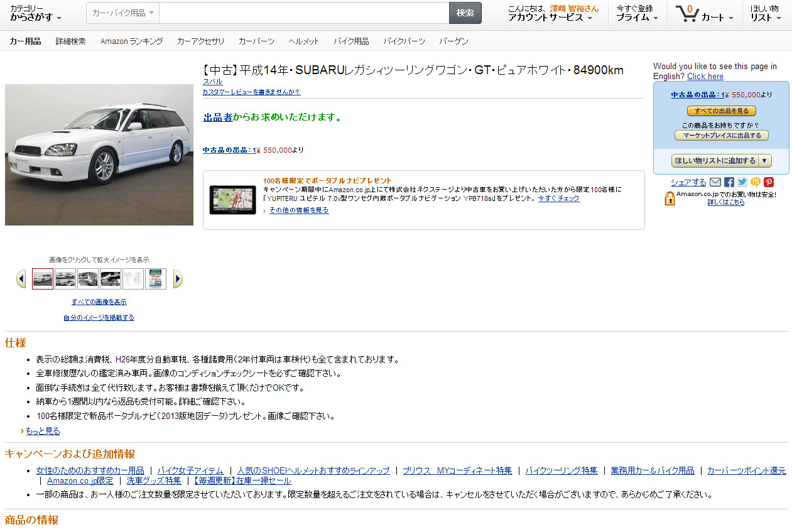Open 詳細検索 in the navigation bar
Image resolution: width=792 pixels, height=532 pixels.
pyautogui.click(x=70, y=41)
